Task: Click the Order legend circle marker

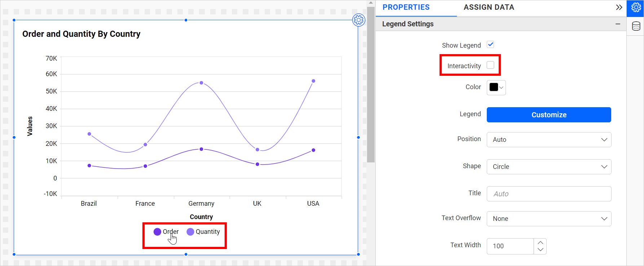Action: [157, 232]
